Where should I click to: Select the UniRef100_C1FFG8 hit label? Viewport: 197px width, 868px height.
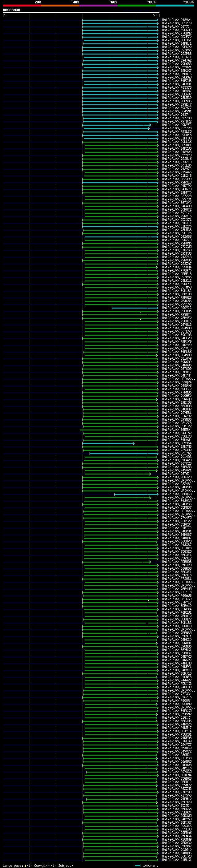click(177, 139)
